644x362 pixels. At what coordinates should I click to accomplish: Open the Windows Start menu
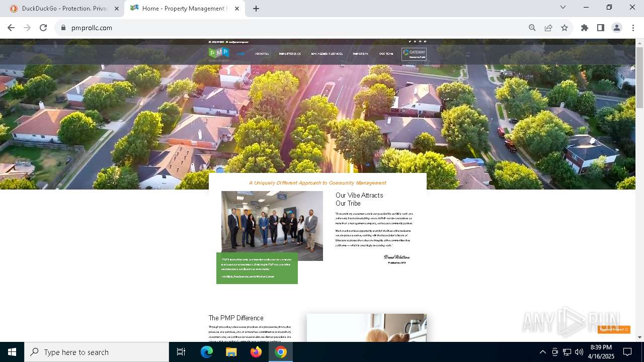click(x=12, y=352)
